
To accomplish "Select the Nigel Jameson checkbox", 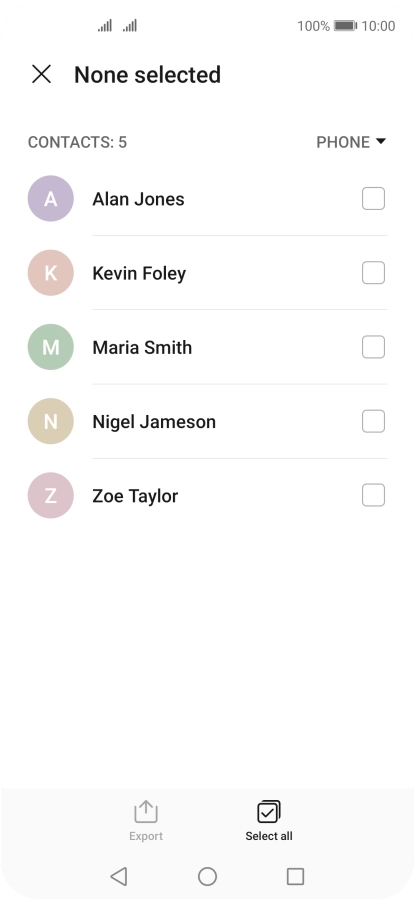I will click(373, 421).
